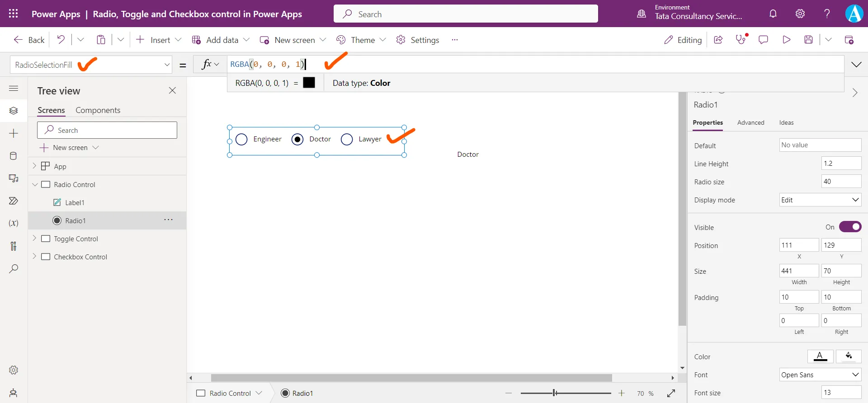Open the New screen toolbar menu
Viewport: 868px width, 403px height.
[x=293, y=40]
